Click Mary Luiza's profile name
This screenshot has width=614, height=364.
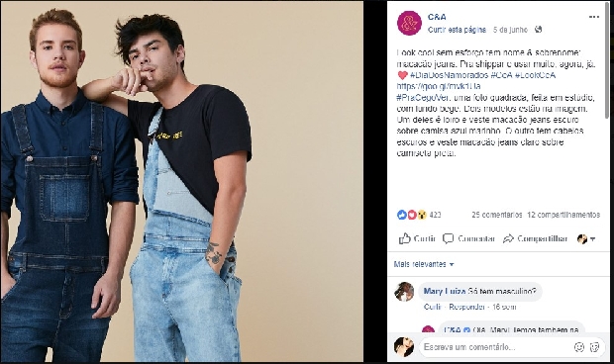coord(445,291)
